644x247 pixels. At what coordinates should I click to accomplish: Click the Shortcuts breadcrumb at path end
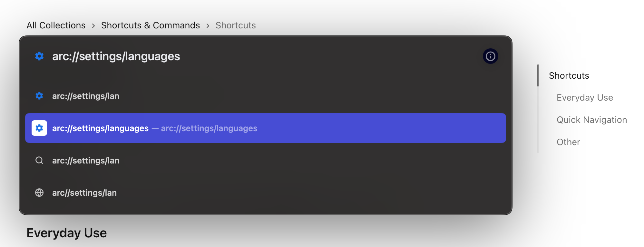[236, 25]
